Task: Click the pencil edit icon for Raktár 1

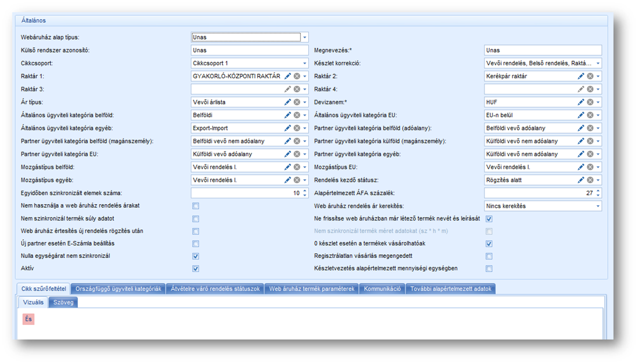Action: point(287,76)
